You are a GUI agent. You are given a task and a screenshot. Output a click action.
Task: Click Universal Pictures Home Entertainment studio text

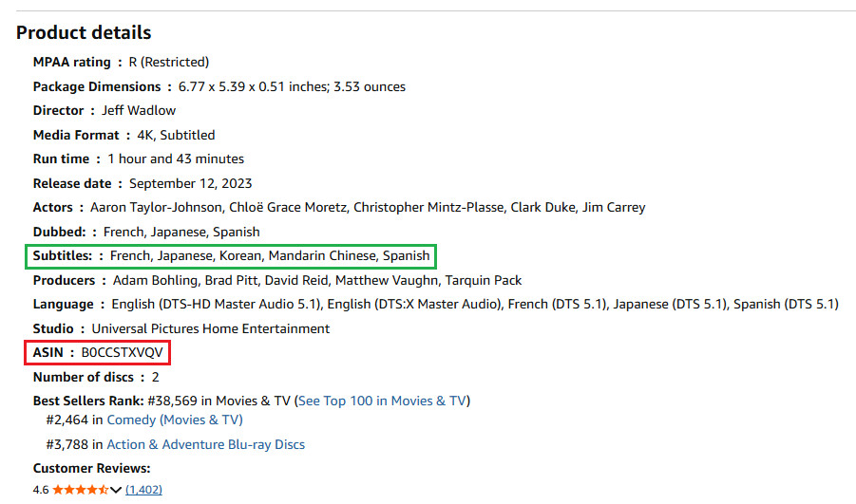tap(211, 328)
